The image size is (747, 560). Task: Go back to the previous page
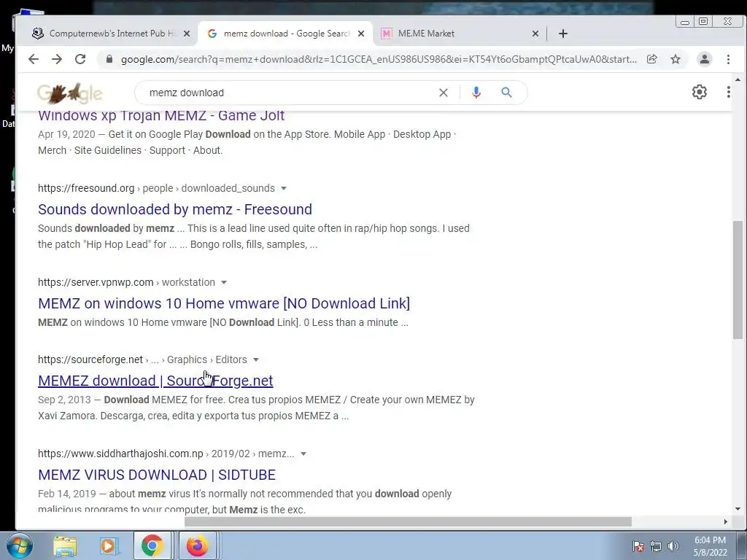pos(34,59)
